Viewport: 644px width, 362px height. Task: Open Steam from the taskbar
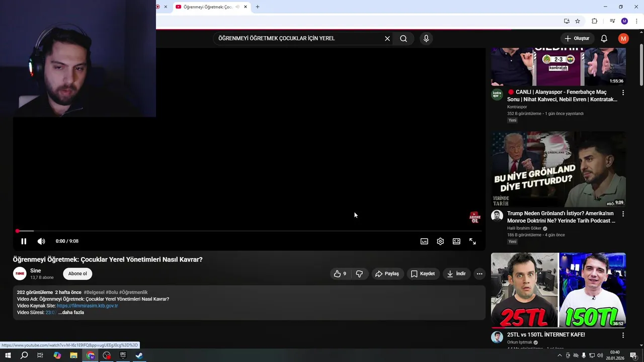(139, 355)
